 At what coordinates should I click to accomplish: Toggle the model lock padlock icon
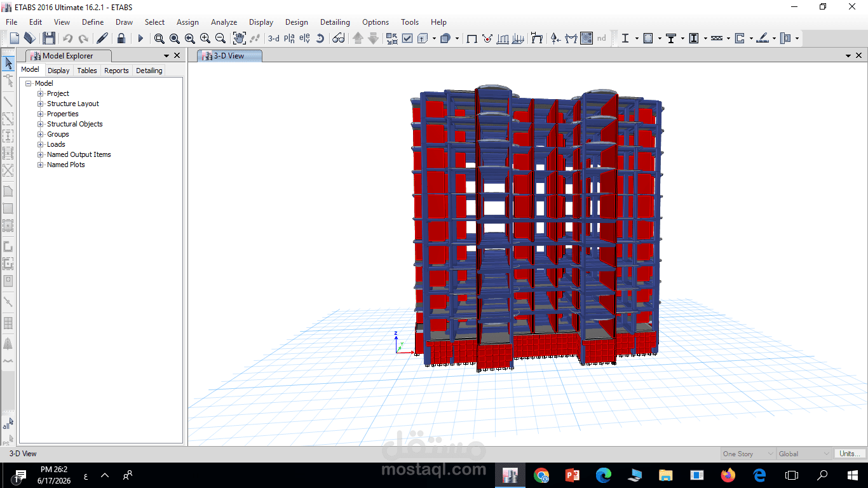point(121,38)
